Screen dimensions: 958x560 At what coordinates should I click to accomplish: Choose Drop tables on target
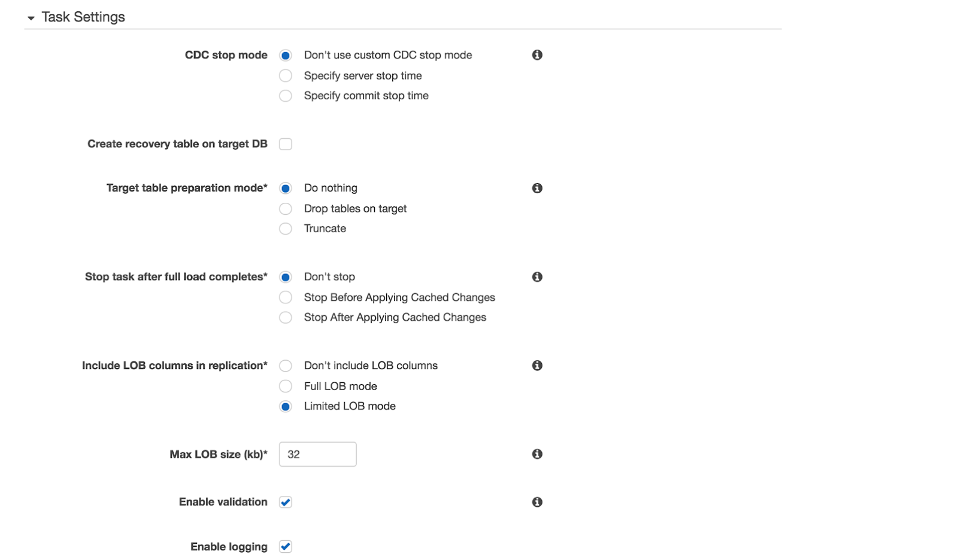[x=286, y=209]
